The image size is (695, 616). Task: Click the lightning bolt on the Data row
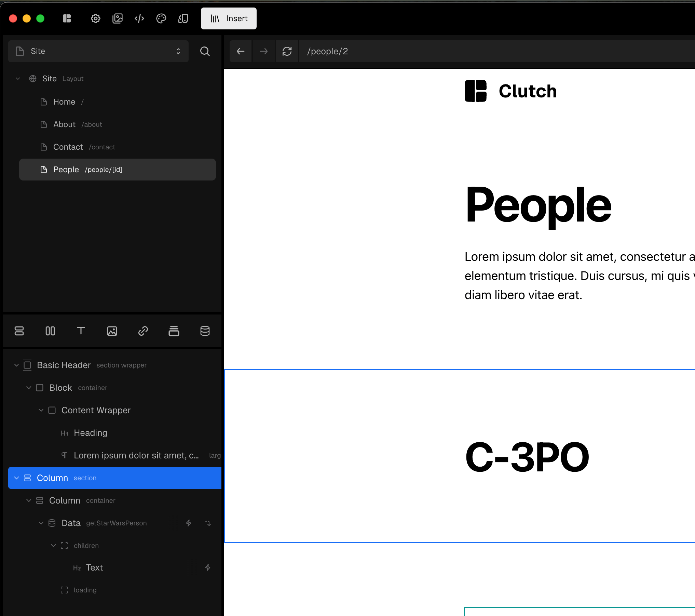tap(189, 523)
